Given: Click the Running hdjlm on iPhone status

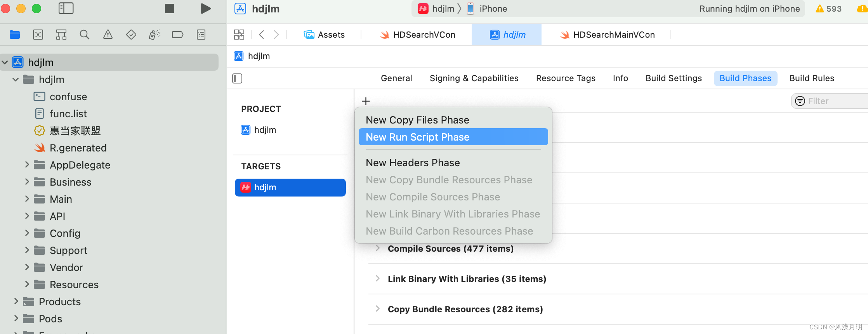Looking at the screenshot, I should pyautogui.click(x=749, y=9).
